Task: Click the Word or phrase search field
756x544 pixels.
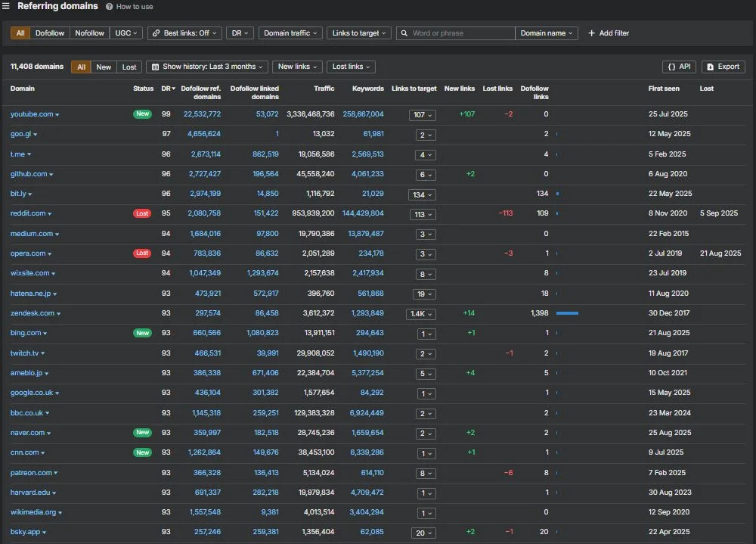Action: 456,33
